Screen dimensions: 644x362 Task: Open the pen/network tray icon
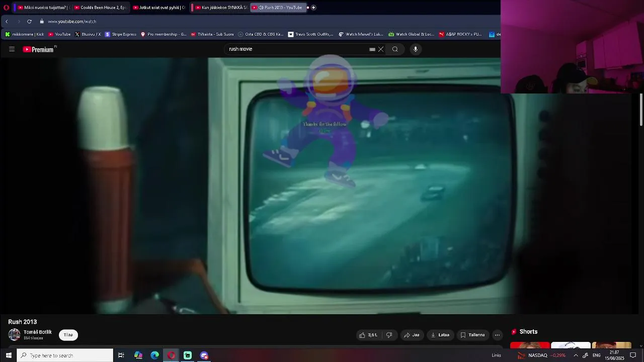pyautogui.click(x=585, y=355)
